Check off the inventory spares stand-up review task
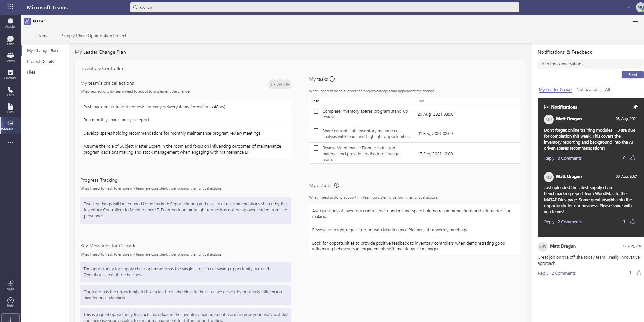The height and width of the screenshot is (322, 644). [316, 111]
